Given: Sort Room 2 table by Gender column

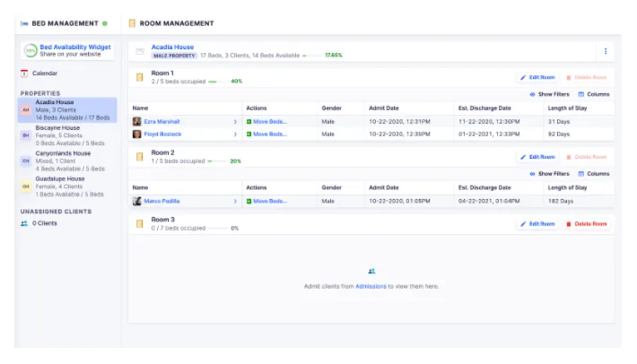Looking at the screenshot, I should point(331,187).
